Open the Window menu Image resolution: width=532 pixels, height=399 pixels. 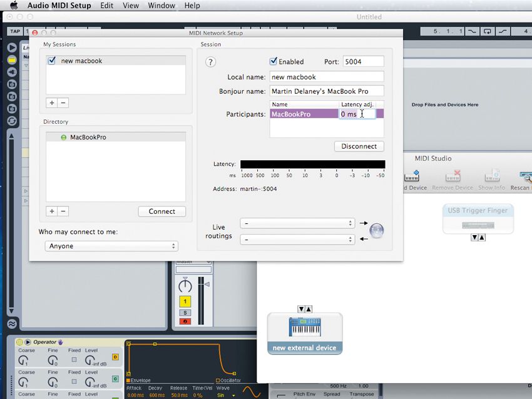coord(161,5)
